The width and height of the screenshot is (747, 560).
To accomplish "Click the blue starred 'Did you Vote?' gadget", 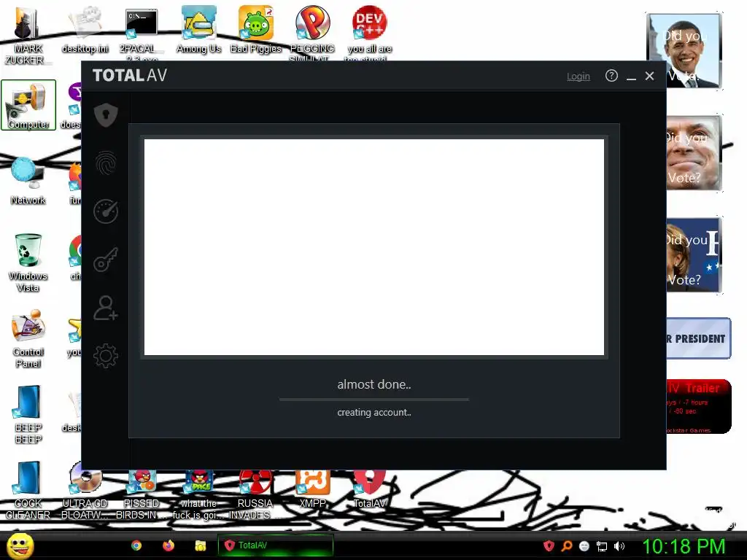I will coord(694,254).
